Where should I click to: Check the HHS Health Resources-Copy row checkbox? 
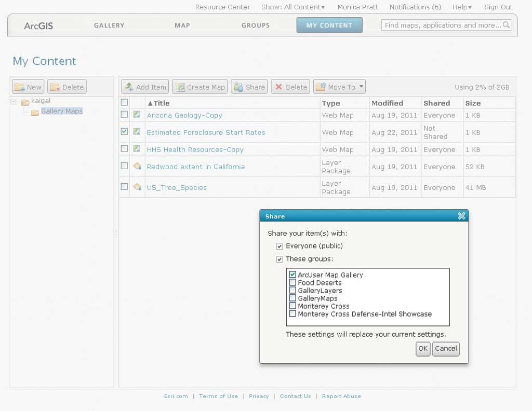pyautogui.click(x=125, y=149)
